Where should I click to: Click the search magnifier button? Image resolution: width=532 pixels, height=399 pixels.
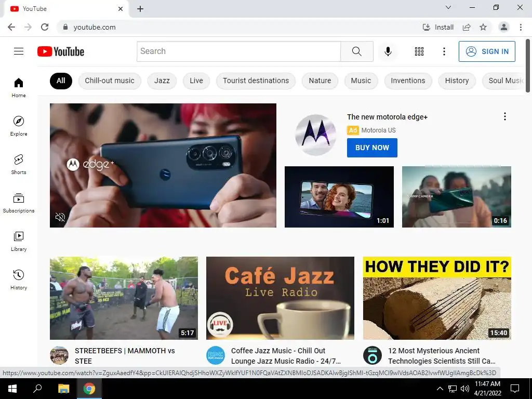tap(356, 51)
